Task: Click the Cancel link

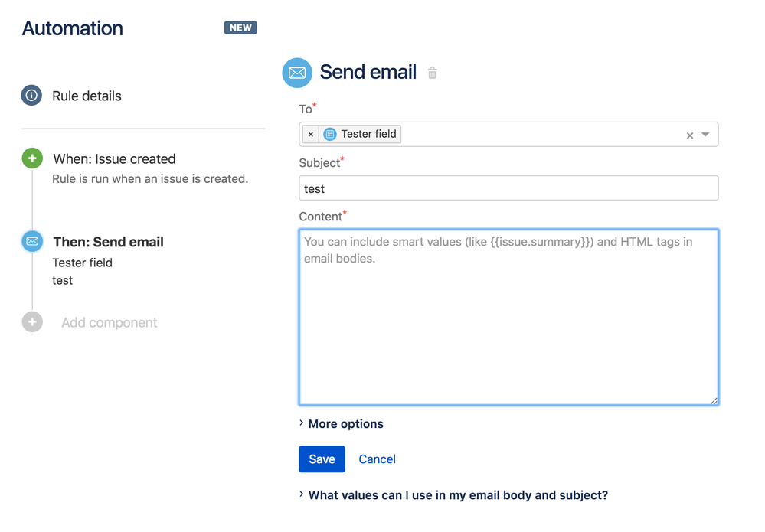Action: point(377,459)
